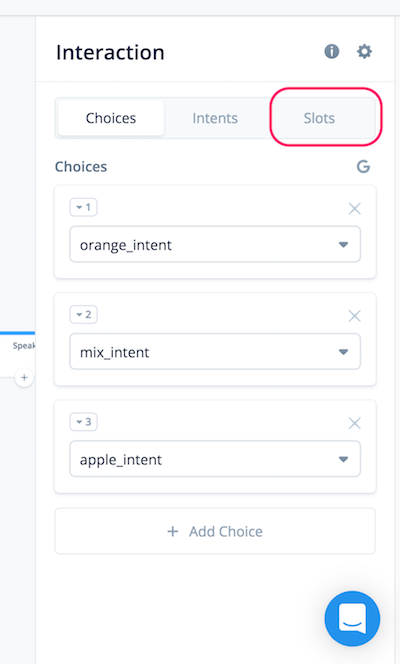The image size is (400, 664).
Task: Click the Google platform icon beside Choices
Action: [363, 166]
